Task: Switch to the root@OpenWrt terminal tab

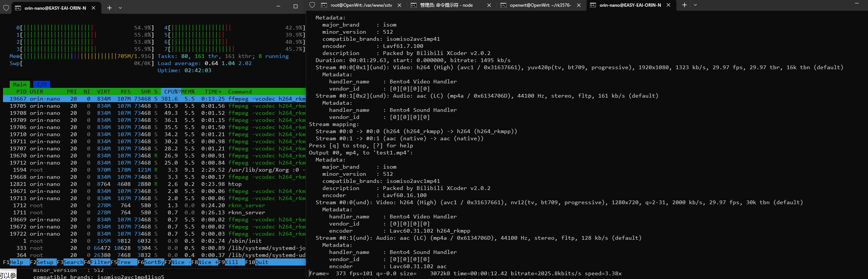Action: click(361, 5)
